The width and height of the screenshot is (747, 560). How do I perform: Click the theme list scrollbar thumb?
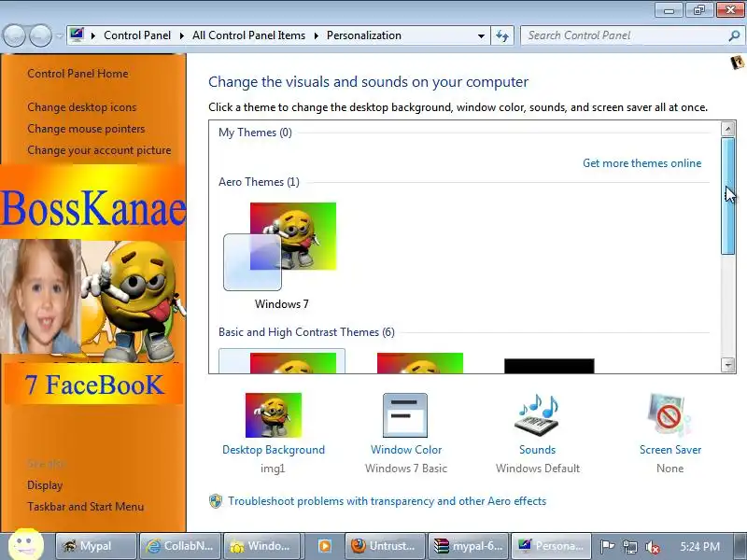click(x=728, y=196)
